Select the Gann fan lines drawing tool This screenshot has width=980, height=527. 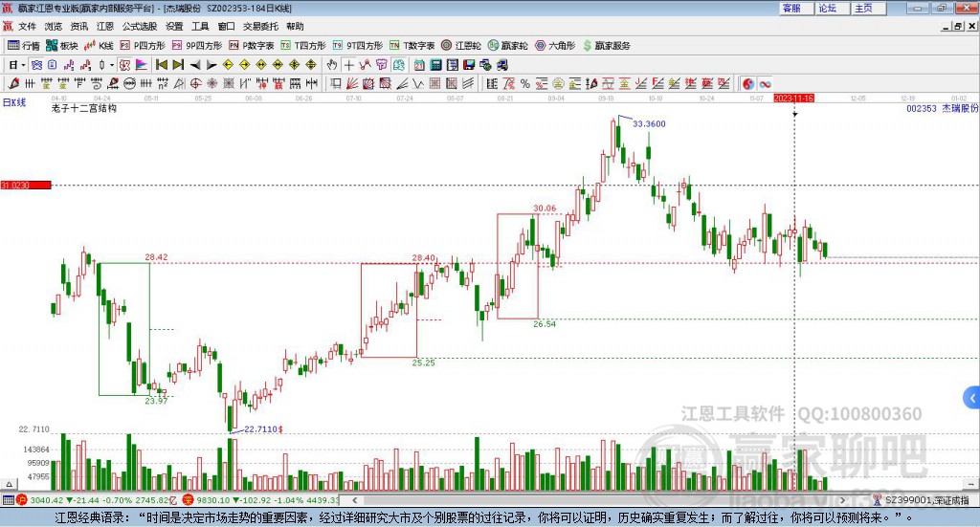point(352,83)
